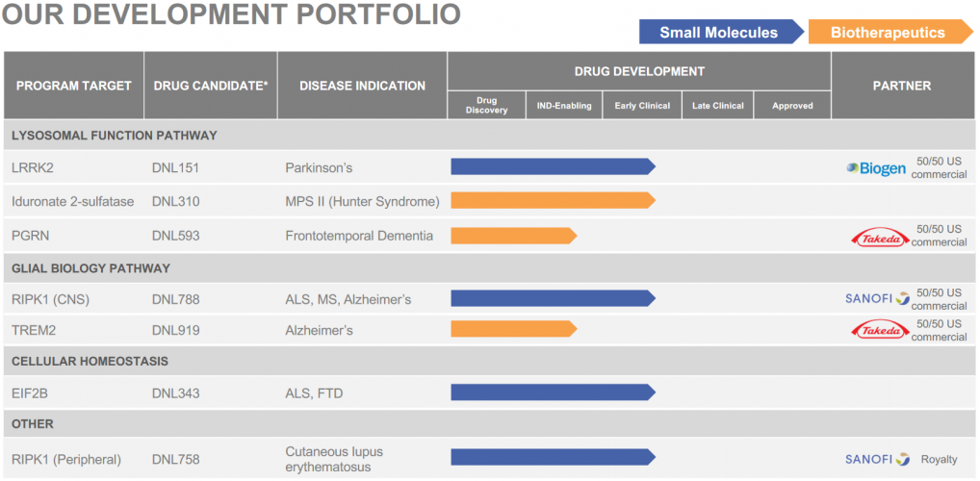980x481 pixels.
Task: Click the Takeda logo in the TREM2 row
Action: [876, 330]
